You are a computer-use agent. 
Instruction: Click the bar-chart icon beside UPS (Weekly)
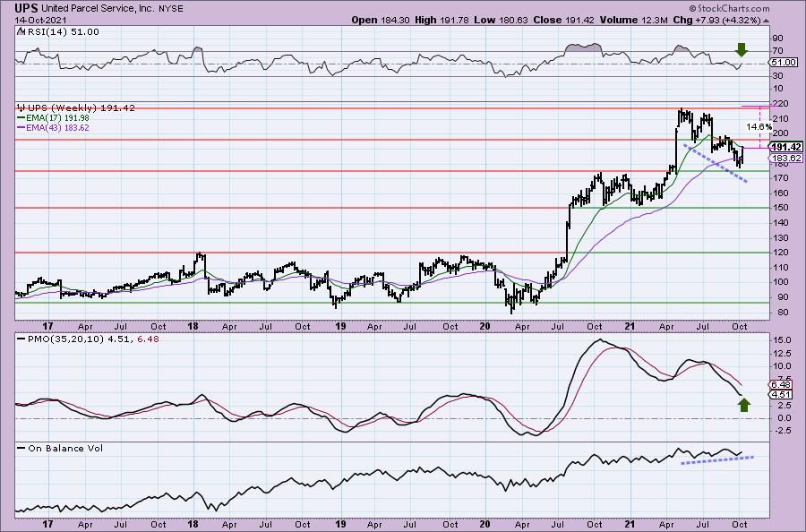(21, 107)
